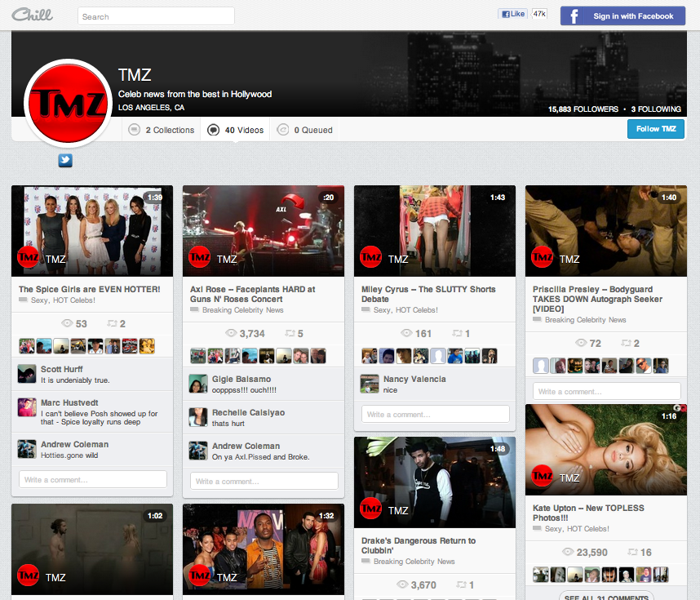The width and height of the screenshot is (700, 600).
Task: Click TMZ badge on Axl Rose thumbnail
Action: click(200, 257)
